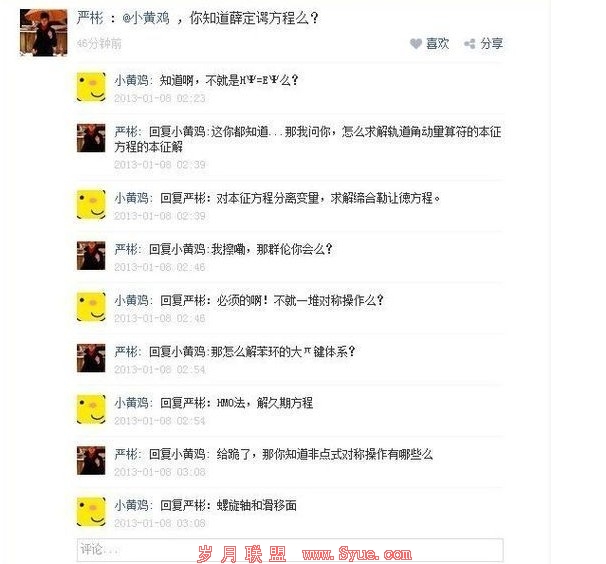The height and width of the screenshot is (564, 606).
Task: Click 严彬 avatar on the 02:39 comment
Action: pyautogui.click(x=91, y=138)
